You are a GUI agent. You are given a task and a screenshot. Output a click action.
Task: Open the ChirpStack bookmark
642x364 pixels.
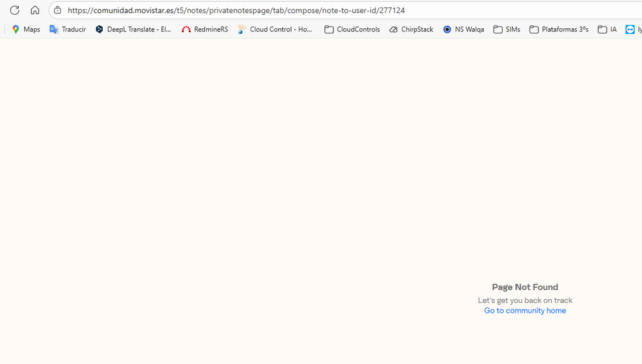[x=411, y=30]
